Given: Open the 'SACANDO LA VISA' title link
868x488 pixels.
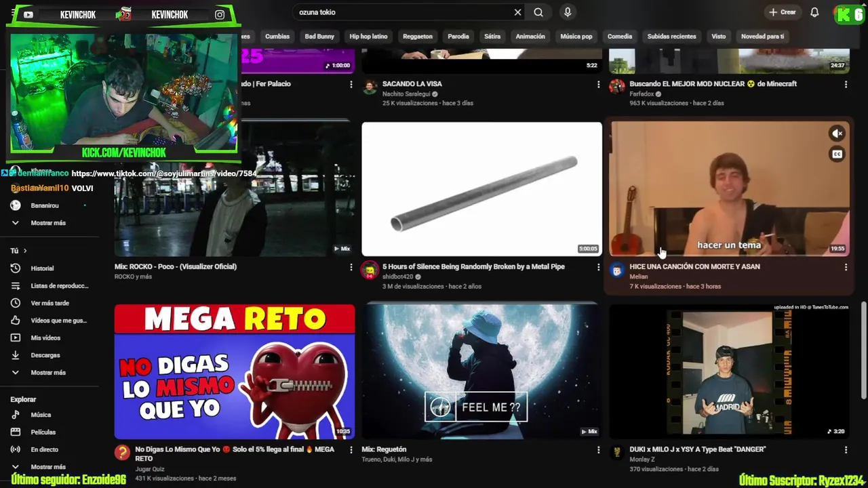Looking at the screenshot, I should [412, 84].
